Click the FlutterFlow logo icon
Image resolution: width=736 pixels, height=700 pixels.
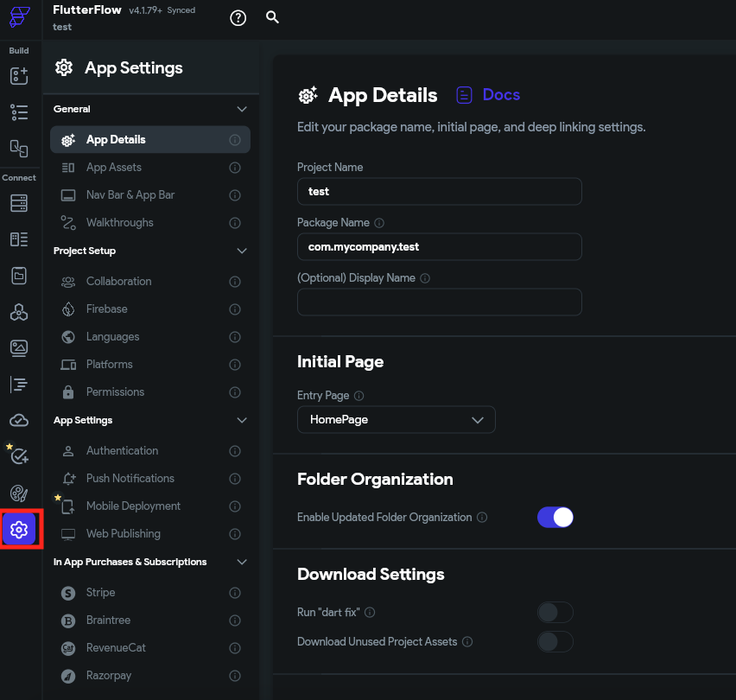coord(19,18)
